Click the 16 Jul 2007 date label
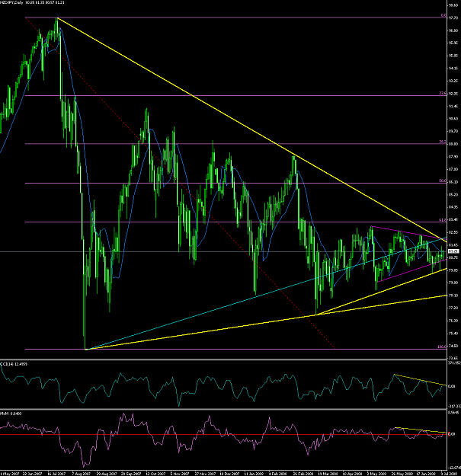Screen dimensions: 461x476 tap(57, 474)
